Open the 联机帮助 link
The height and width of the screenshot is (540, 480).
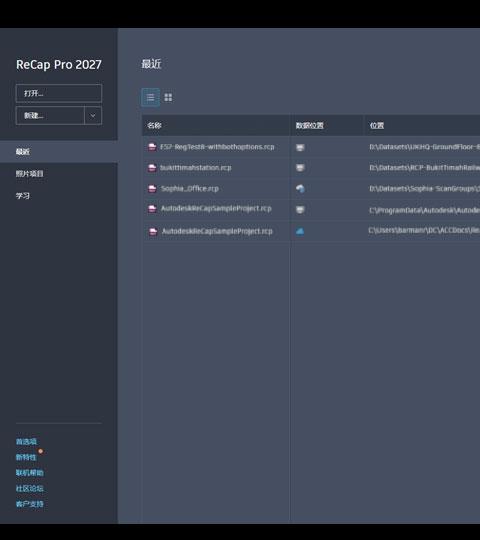pyautogui.click(x=30, y=472)
